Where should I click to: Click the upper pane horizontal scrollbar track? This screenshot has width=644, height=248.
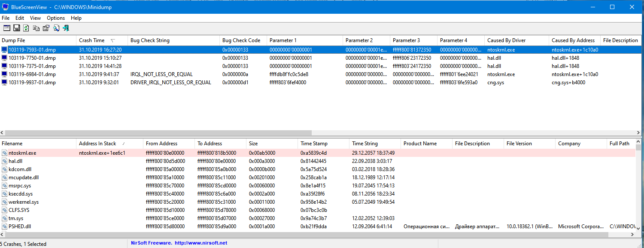(x=472, y=133)
